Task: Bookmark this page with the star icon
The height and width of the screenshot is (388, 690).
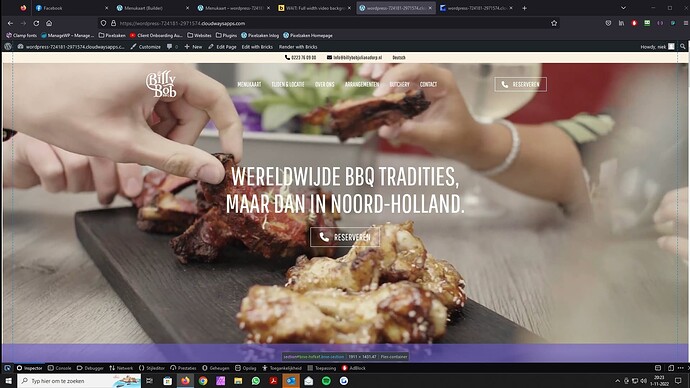Action: tap(554, 23)
